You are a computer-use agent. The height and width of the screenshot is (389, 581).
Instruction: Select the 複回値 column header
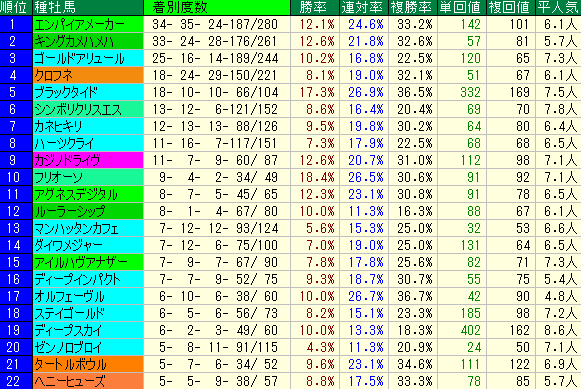click(511, 7)
